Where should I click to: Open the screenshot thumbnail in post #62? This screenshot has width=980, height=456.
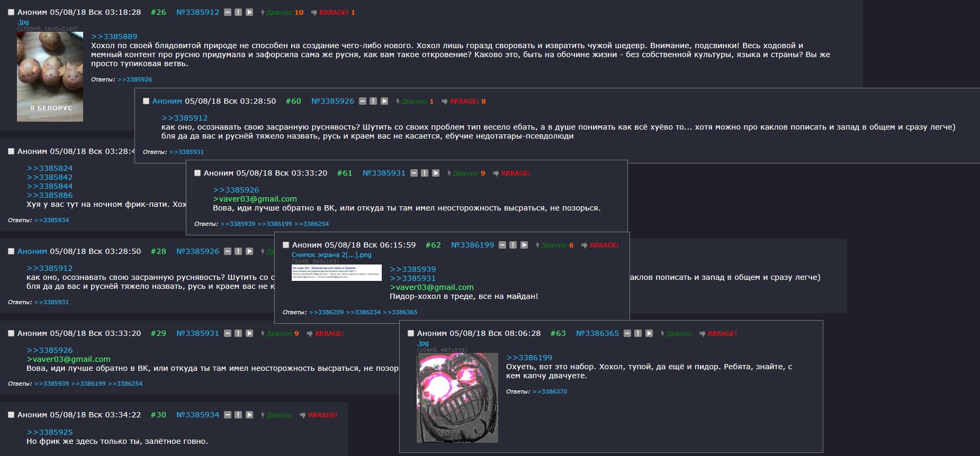[337, 272]
